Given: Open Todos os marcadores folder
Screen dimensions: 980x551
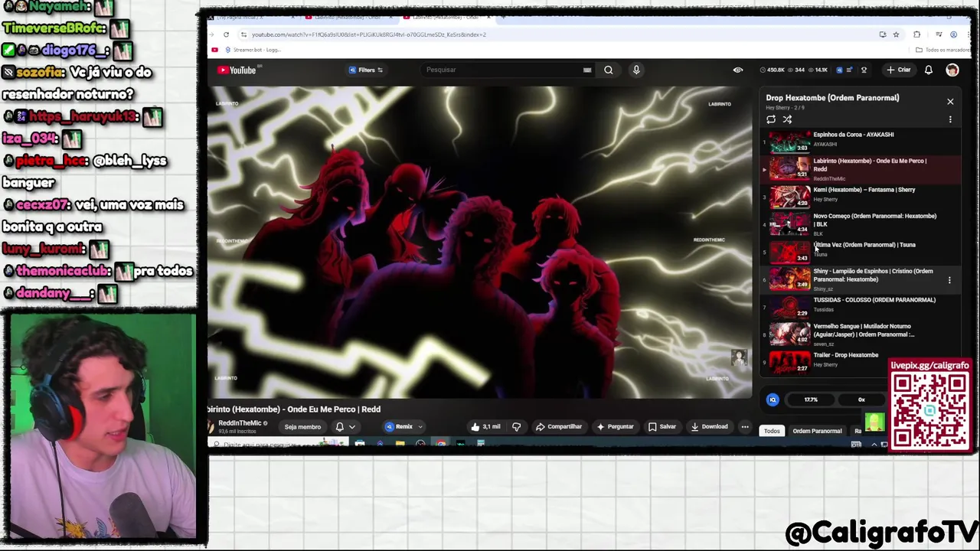Looking at the screenshot, I should 943,50.
